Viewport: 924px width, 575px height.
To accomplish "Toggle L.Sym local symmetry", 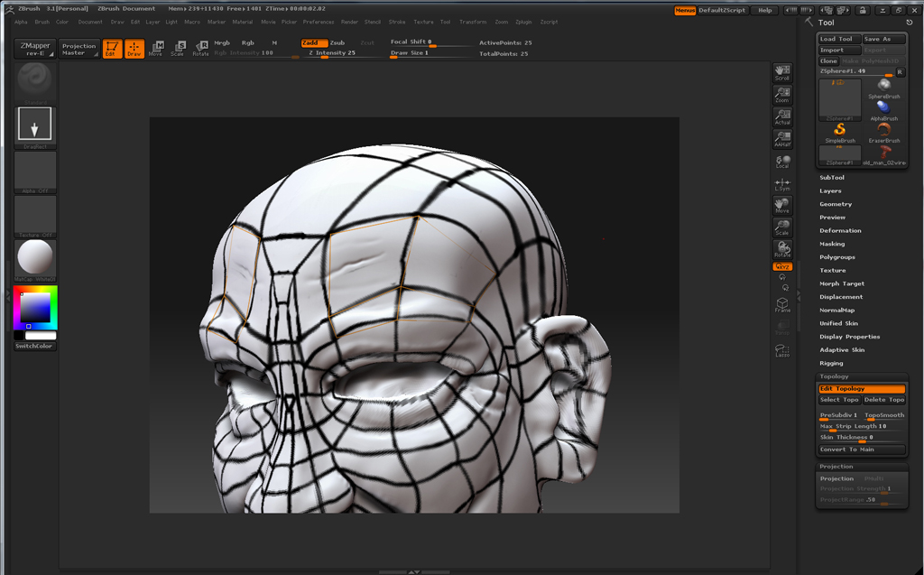I will (x=782, y=184).
